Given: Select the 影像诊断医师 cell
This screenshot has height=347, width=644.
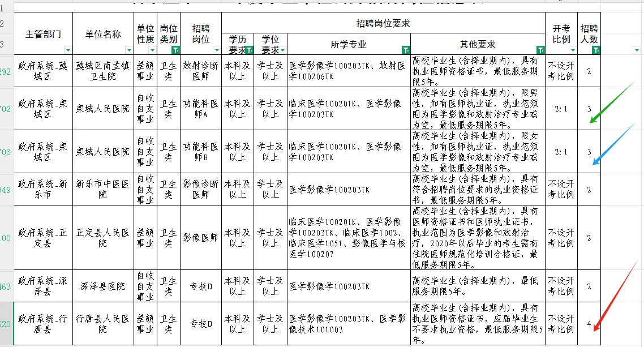Looking at the screenshot, I should click(201, 189).
